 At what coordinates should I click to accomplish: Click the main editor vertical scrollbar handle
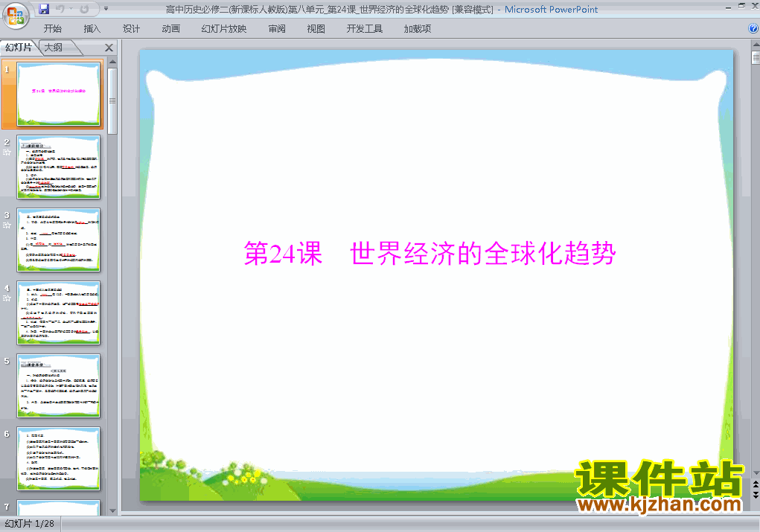pyautogui.click(x=756, y=57)
